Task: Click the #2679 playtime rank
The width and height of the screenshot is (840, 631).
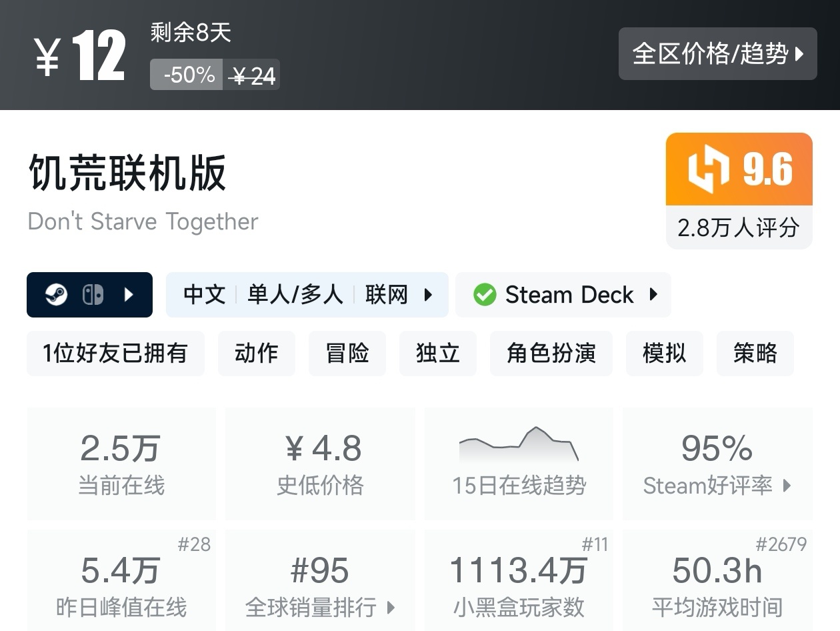Action: [781, 544]
